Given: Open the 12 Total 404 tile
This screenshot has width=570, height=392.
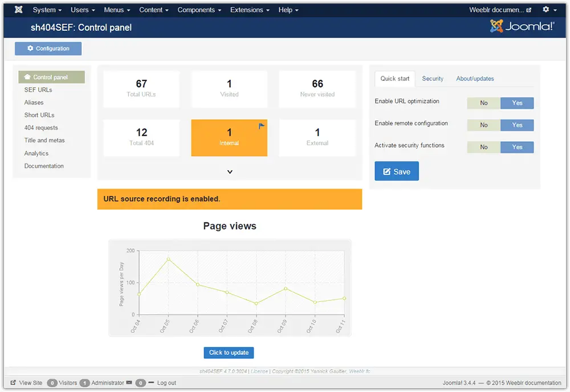Looking at the screenshot, I should tap(141, 138).
